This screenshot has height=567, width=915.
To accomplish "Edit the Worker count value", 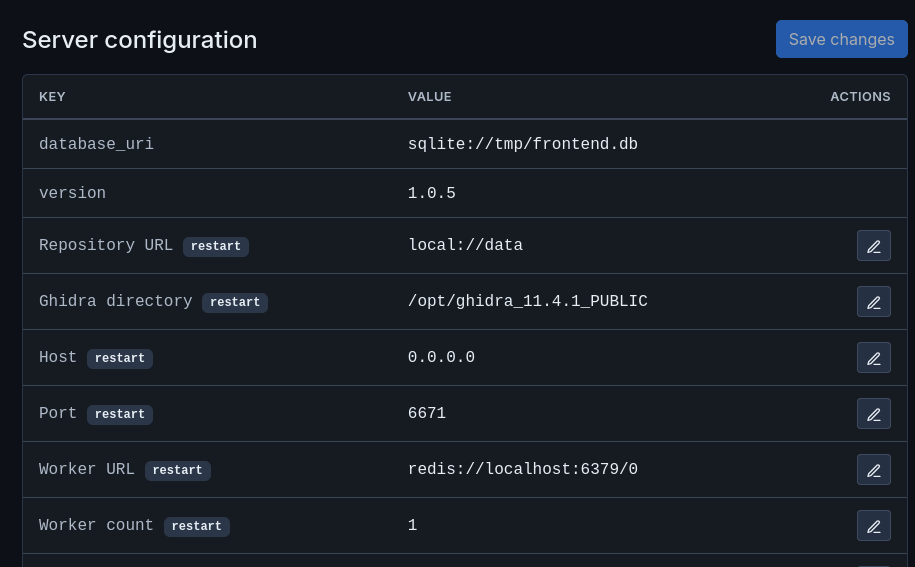I will click(x=874, y=526).
